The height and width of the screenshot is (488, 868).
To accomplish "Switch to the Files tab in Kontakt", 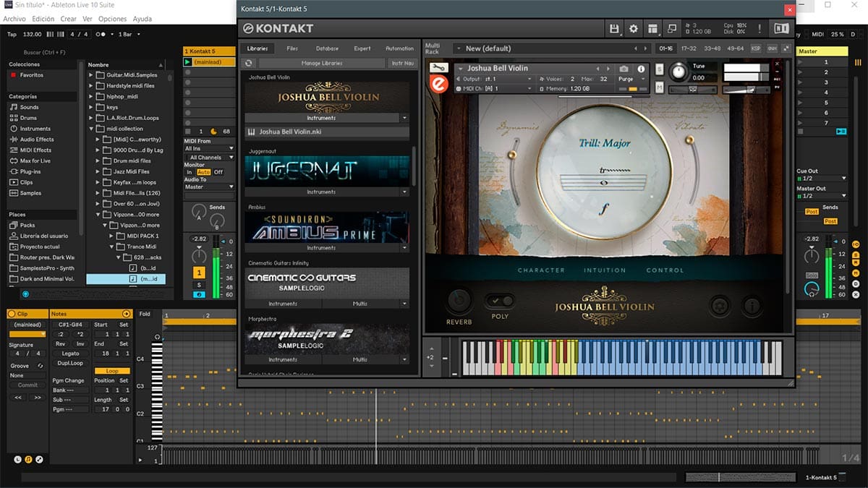I will 292,48.
